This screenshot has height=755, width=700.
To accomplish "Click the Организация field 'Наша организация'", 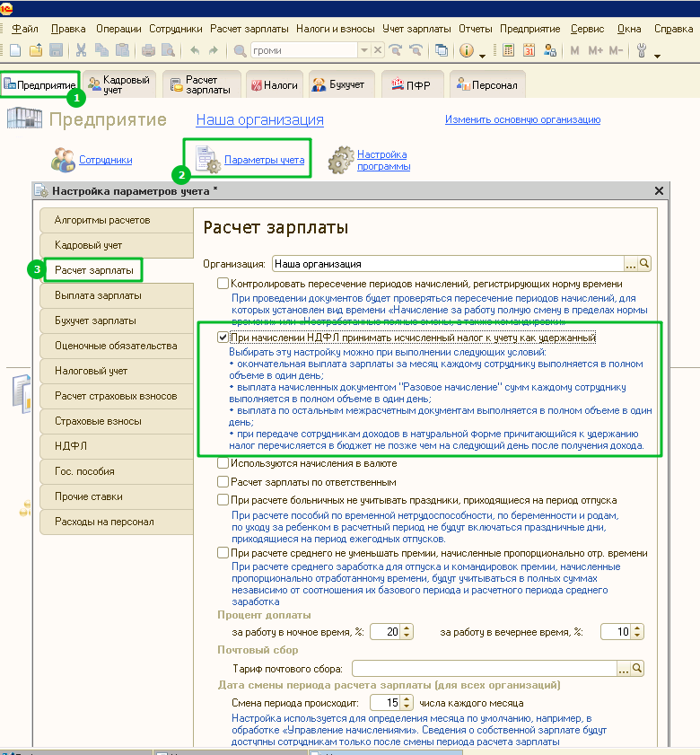I will pos(448,263).
